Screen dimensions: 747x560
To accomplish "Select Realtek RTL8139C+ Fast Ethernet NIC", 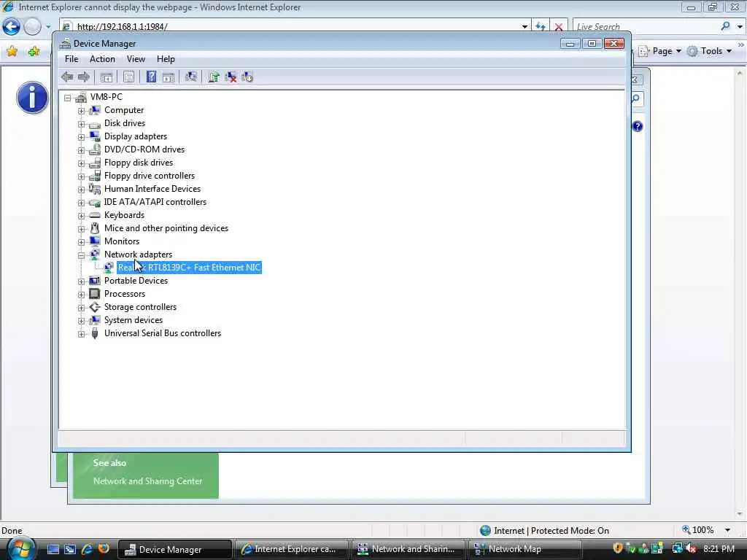I will tap(189, 268).
